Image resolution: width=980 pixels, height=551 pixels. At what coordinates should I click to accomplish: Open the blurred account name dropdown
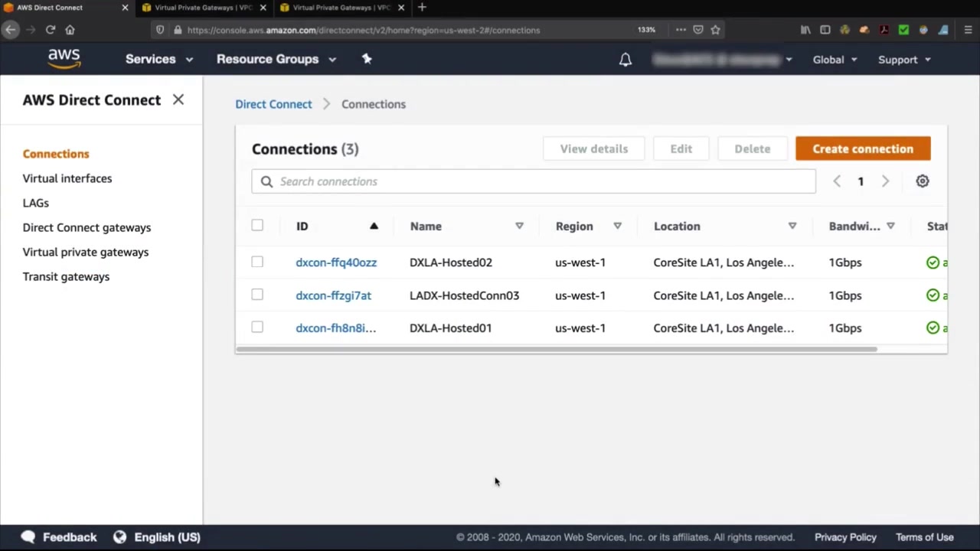click(x=722, y=60)
